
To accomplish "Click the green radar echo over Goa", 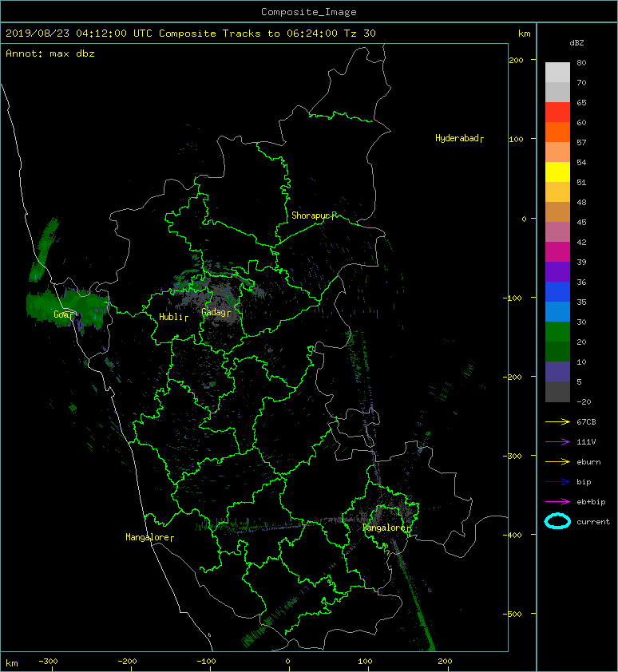I will click(x=67, y=308).
